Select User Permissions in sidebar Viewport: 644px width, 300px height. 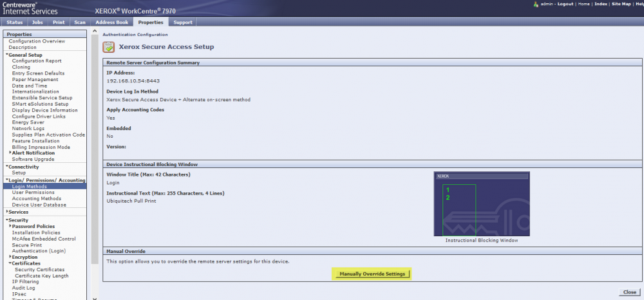(x=33, y=192)
